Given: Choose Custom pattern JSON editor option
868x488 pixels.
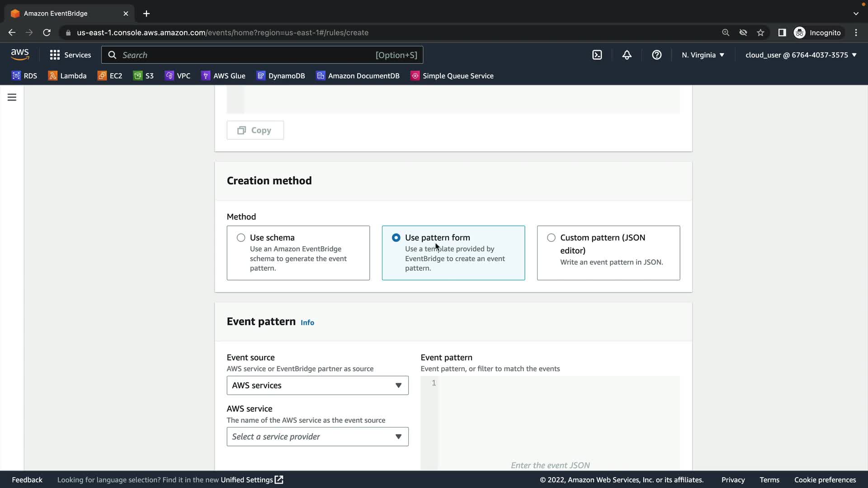Looking at the screenshot, I should (551, 238).
